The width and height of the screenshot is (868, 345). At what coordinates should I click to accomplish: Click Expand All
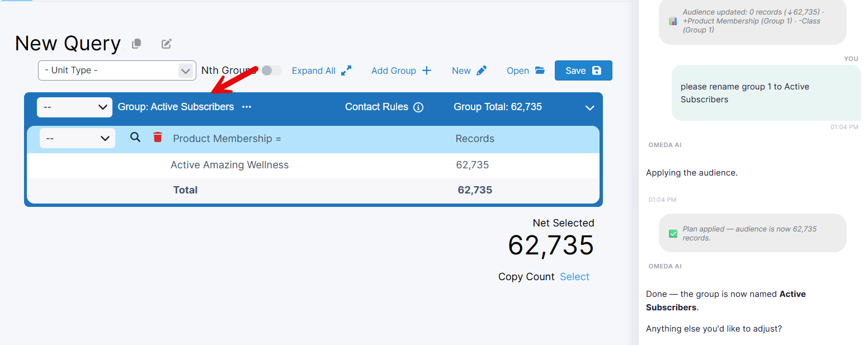314,70
